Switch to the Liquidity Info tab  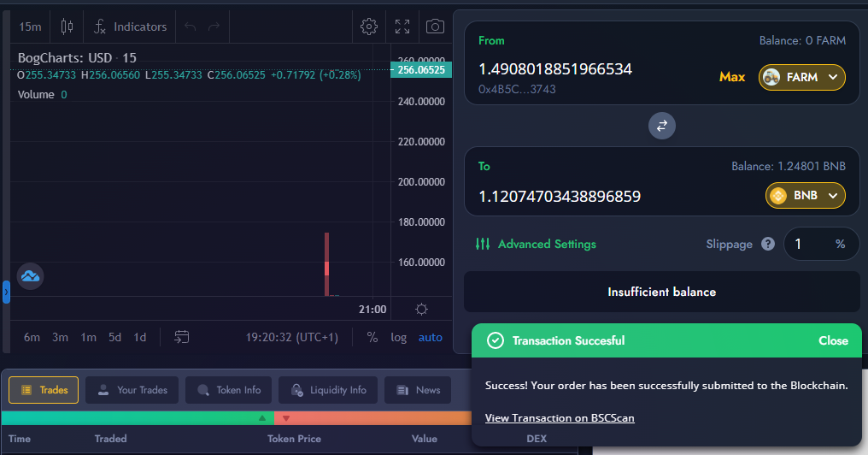click(328, 390)
